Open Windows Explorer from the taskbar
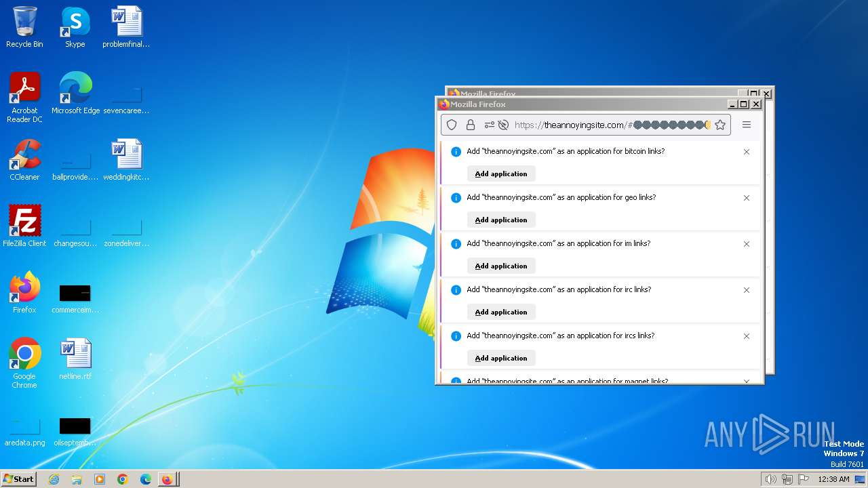This screenshot has height=488, width=868. point(77,479)
